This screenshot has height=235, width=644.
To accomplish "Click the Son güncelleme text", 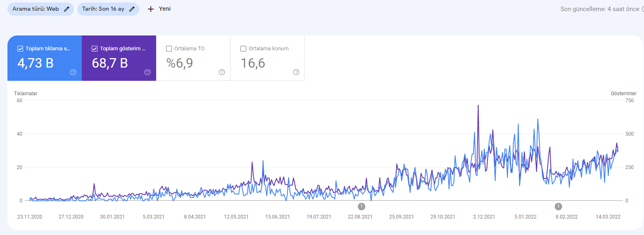I will (600, 9).
